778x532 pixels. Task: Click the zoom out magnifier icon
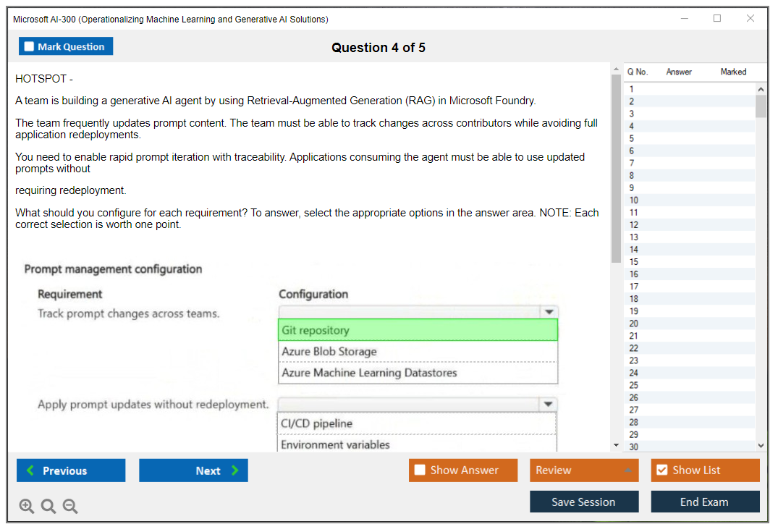click(x=70, y=507)
